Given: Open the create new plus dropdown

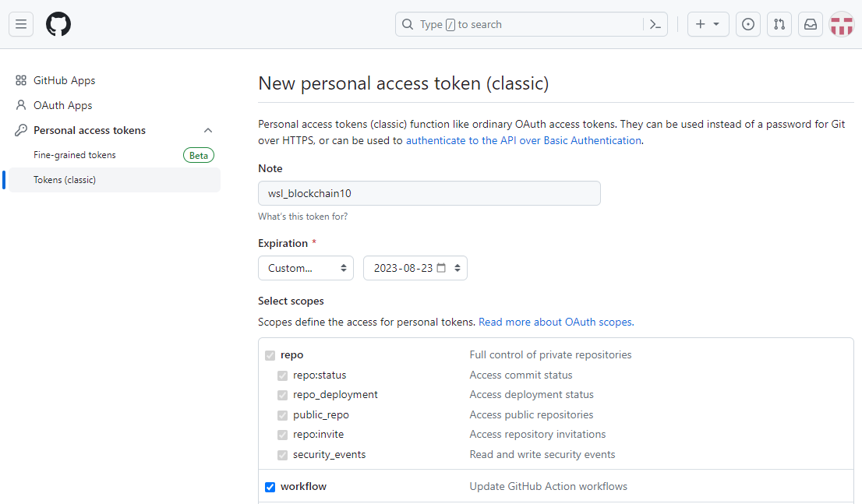Looking at the screenshot, I should (x=708, y=24).
